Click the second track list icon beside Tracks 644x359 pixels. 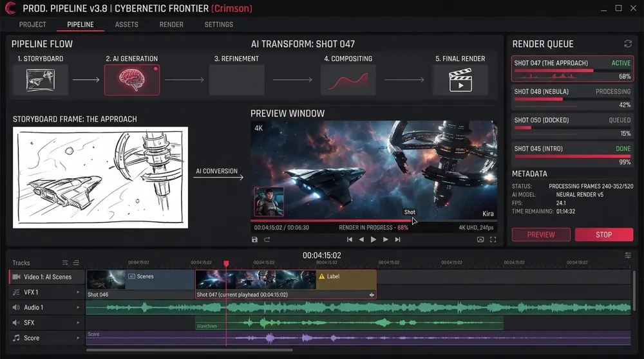75,262
